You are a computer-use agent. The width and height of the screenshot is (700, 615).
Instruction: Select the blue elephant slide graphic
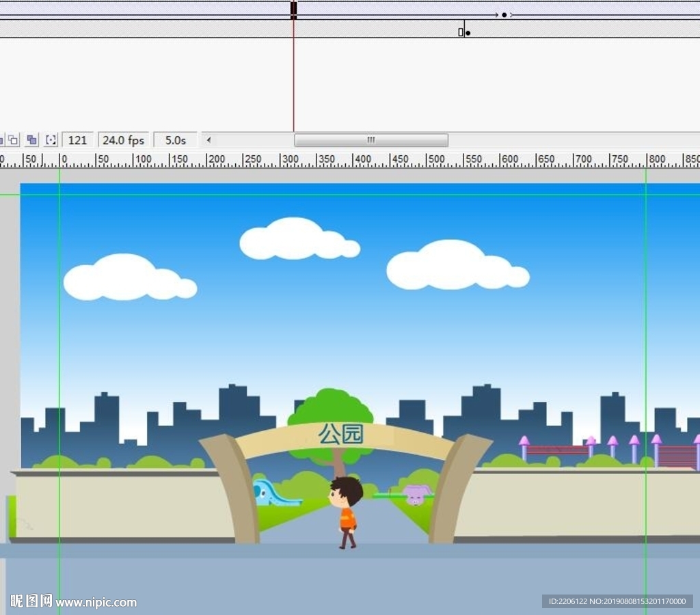[x=272, y=493]
